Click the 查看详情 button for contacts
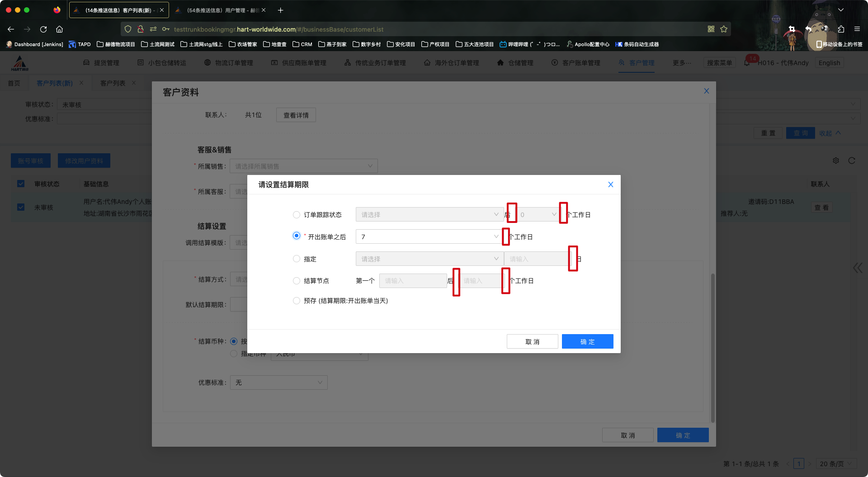Screen dimensions: 868x477 (x=296, y=115)
